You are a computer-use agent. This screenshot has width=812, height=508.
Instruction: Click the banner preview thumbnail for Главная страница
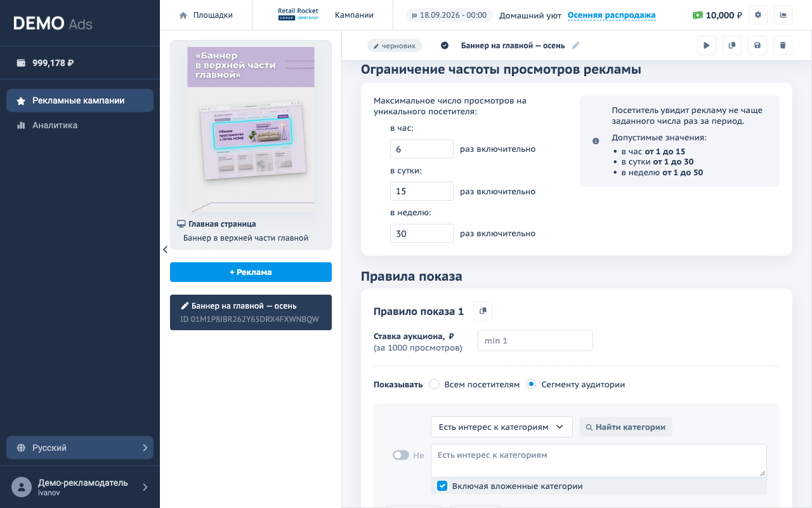coord(251,130)
